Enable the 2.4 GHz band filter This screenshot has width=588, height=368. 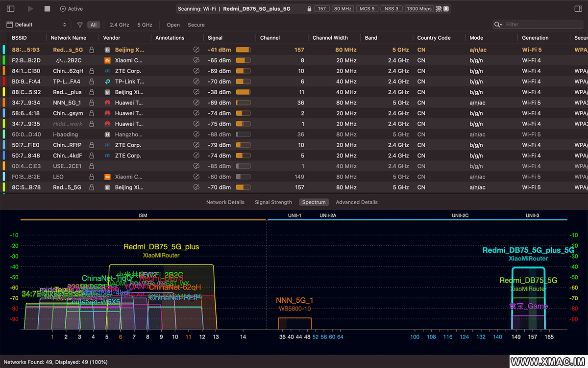tap(119, 25)
